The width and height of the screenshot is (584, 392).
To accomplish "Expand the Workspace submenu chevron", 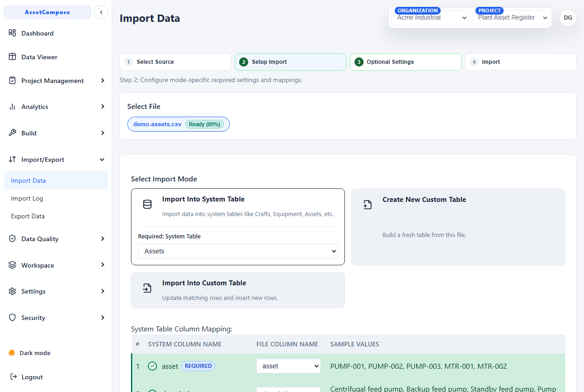I will point(103,265).
